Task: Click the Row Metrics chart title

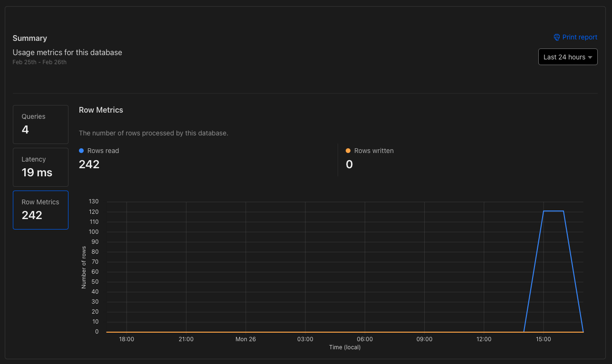Action: click(x=101, y=110)
